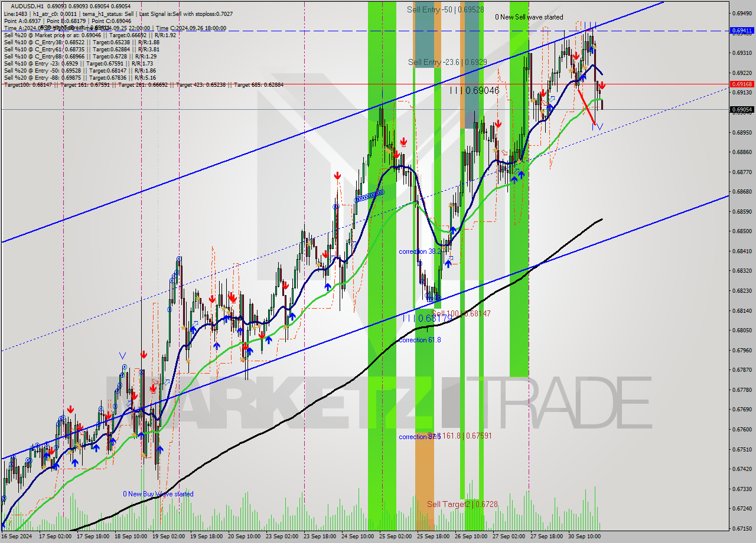Image resolution: width=756 pixels, height=543 pixels.
Task: Click the 'Sell %10 @ Entry -23: 0.6929' line
Action: point(79,63)
